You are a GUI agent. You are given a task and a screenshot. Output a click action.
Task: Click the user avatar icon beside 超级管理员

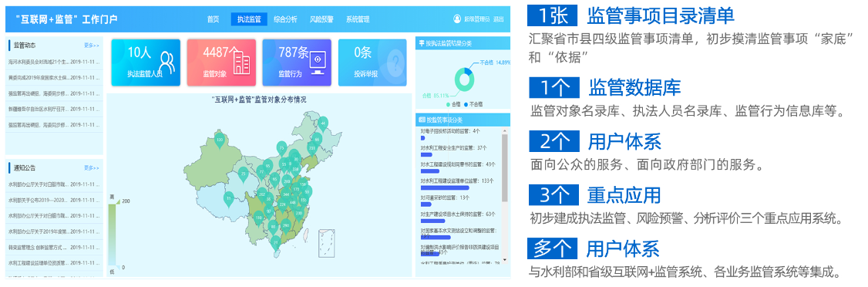click(457, 19)
